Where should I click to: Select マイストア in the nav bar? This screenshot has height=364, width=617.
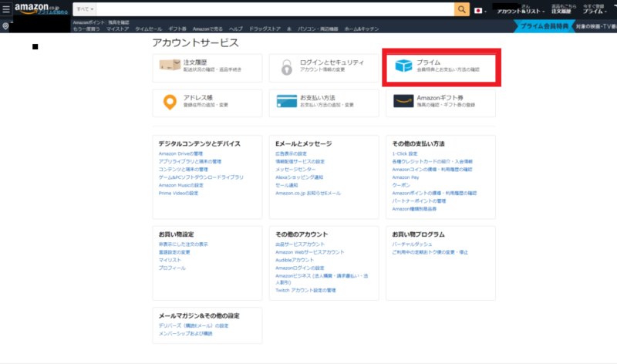pos(117,29)
